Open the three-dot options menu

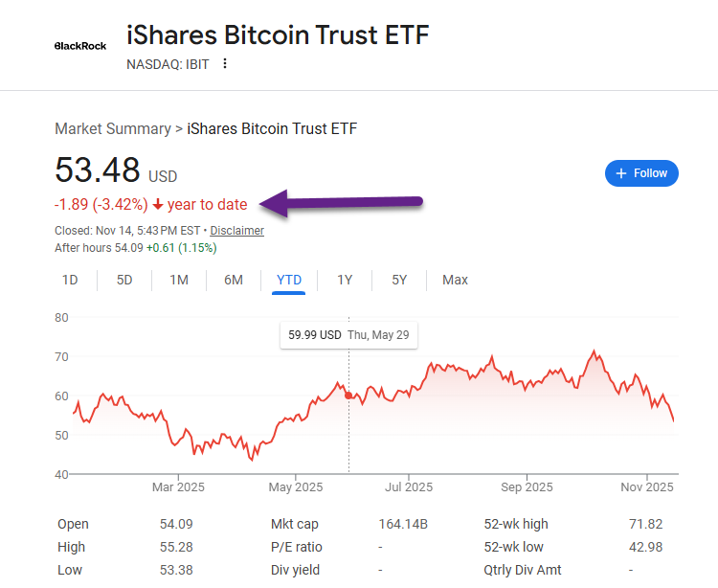(225, 64)
